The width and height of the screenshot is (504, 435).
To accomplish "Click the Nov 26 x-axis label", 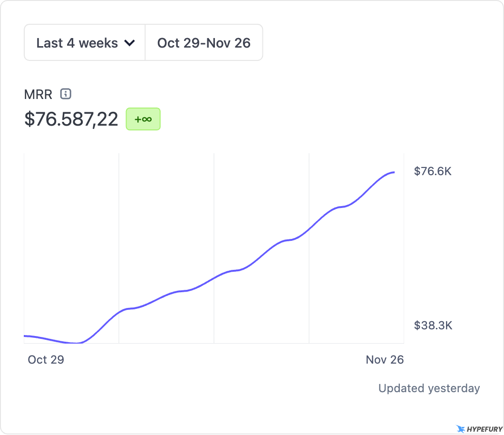I will click(x=385, y=360).
